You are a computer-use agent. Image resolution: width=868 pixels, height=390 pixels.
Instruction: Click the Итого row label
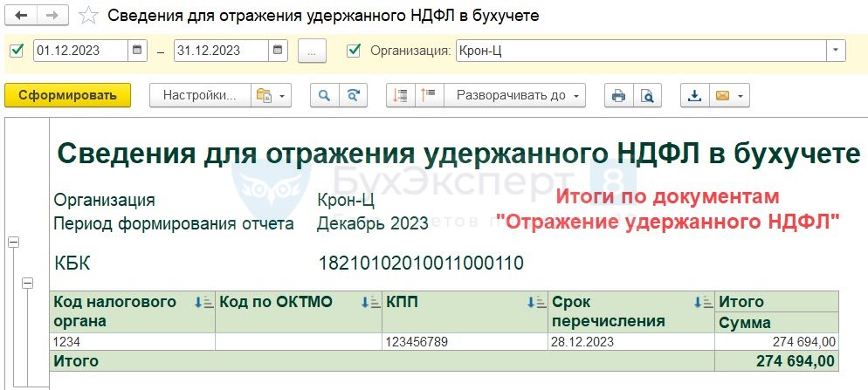coord(75,361)
